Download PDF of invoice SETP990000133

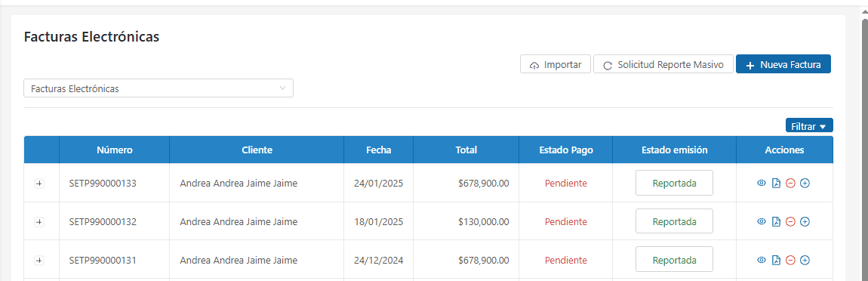pos(776,183)
